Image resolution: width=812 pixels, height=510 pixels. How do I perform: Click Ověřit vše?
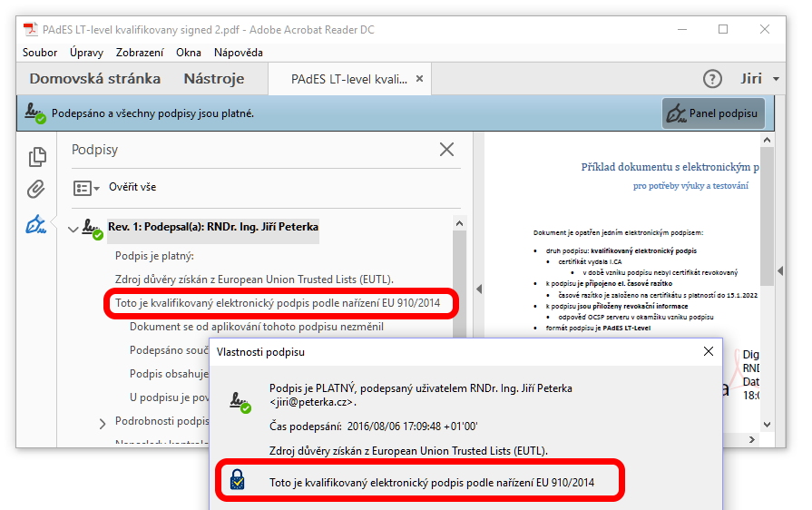[132, 187]
